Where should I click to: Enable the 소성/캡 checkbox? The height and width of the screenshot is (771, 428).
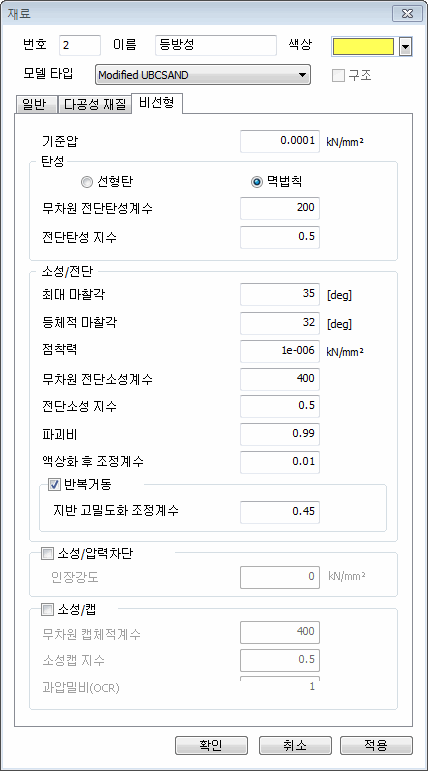coord(48,610)
